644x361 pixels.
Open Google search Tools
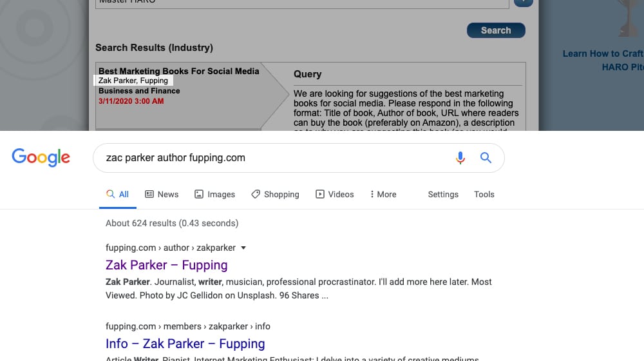[x=484, y=195]
